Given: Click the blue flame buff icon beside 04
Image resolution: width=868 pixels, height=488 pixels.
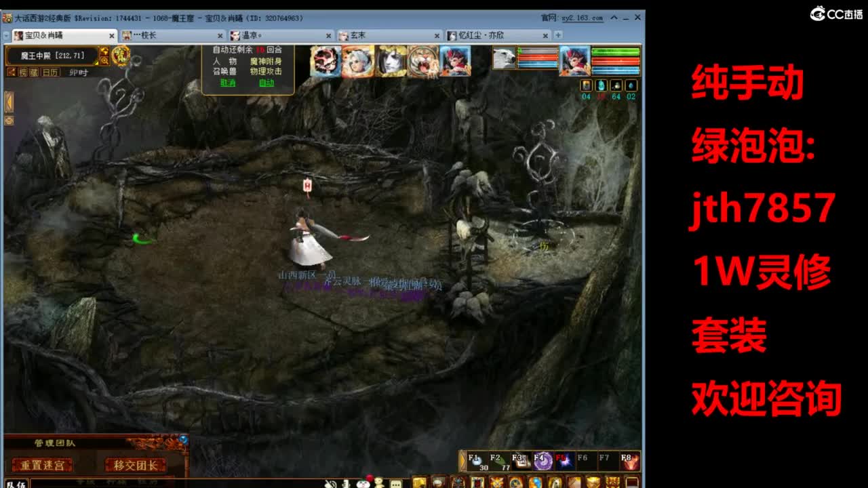Looking at the screenshot, I should click(601, 85).
